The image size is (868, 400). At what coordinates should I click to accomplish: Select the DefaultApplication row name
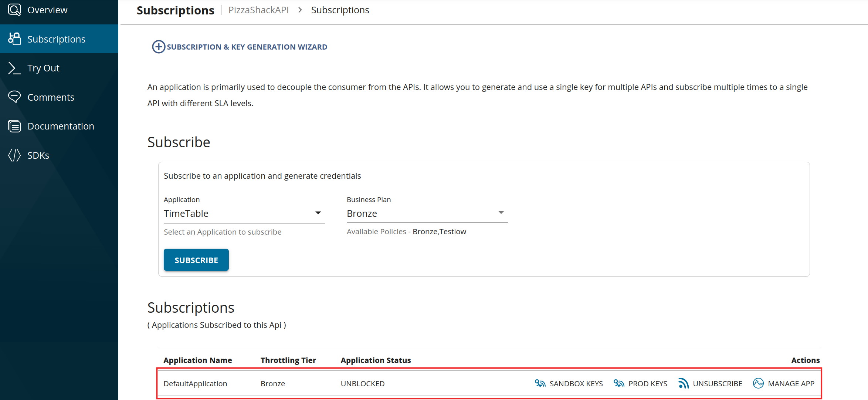click(195, 384)
